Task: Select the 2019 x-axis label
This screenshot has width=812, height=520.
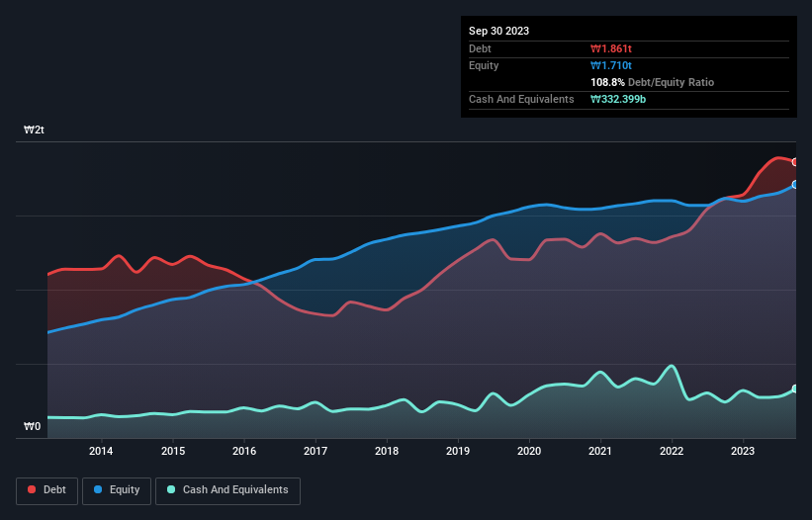Action: coord(458,451)
